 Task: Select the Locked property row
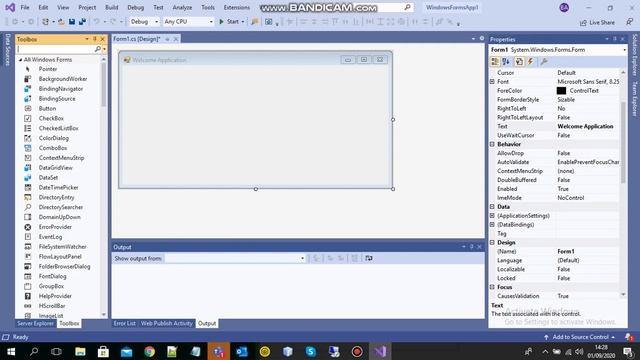point(554,278)
